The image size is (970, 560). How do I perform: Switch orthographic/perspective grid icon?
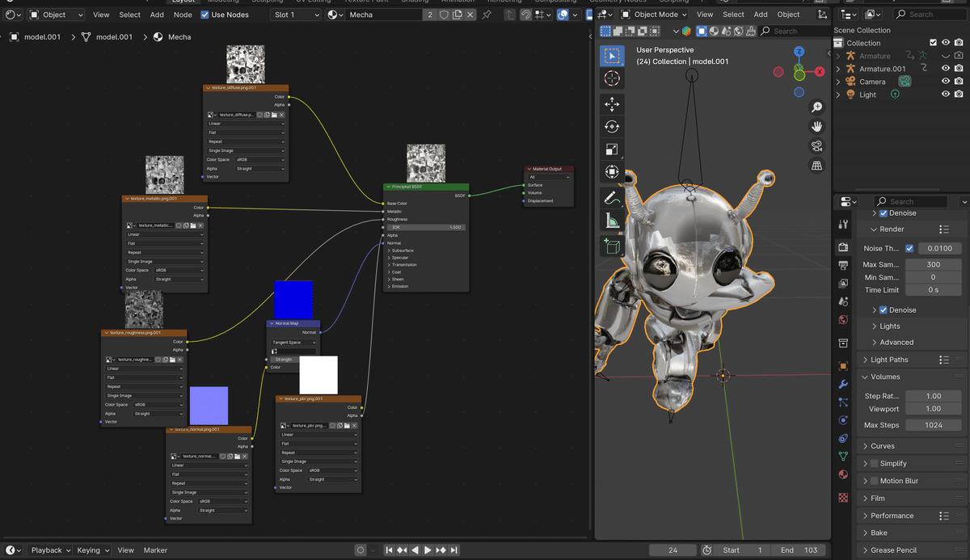click(817, 166)
